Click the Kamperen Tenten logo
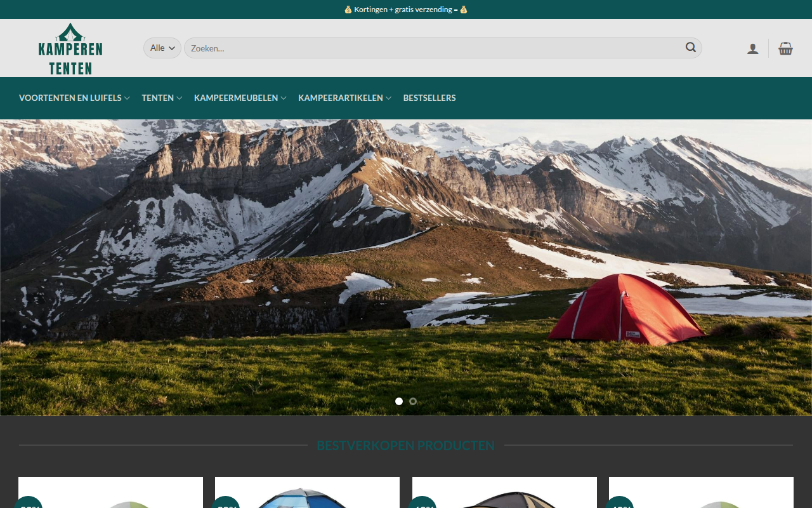The width and height of the screenshot is (812, 508). pos(70,49)
